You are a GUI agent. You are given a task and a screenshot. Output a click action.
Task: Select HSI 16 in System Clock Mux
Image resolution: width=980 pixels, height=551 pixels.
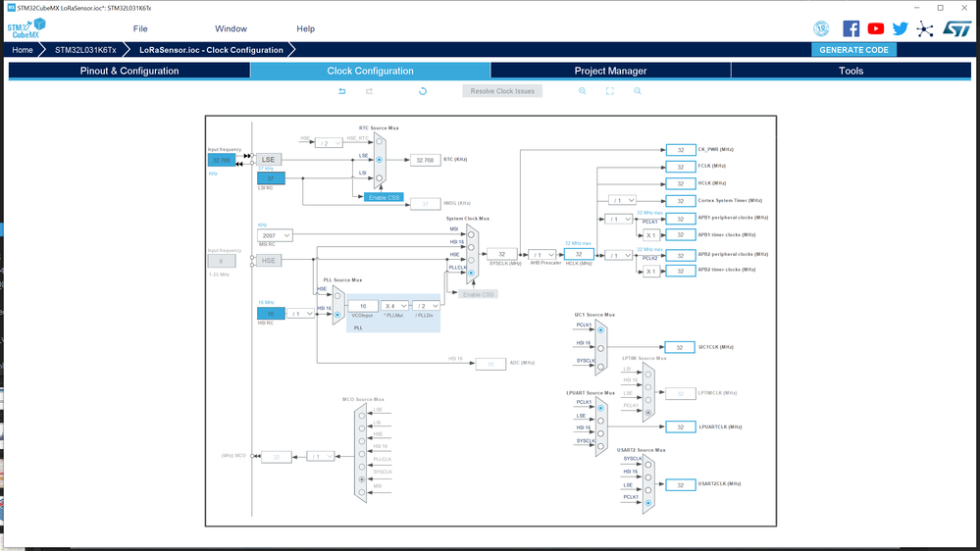click(471, 247)
